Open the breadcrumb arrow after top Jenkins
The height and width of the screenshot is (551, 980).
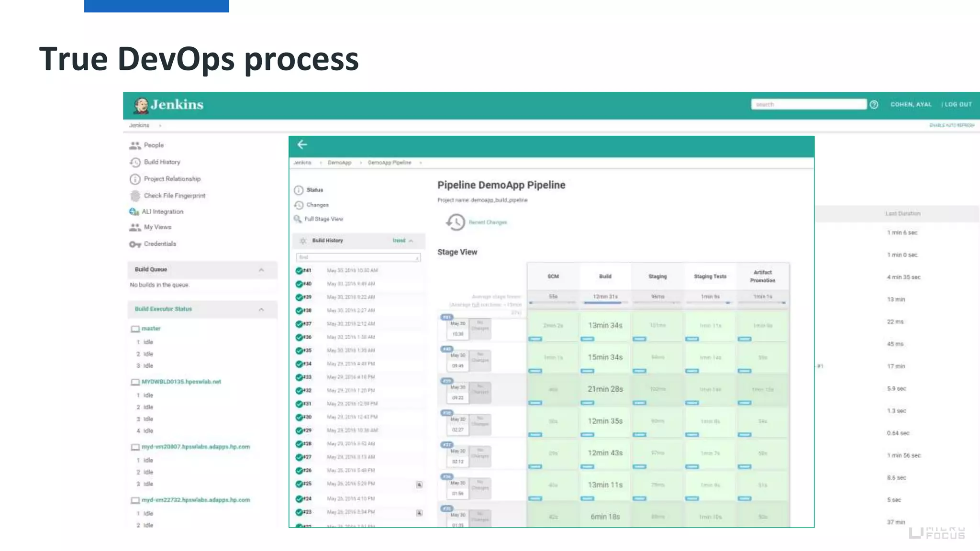pyautogui.click(x=160, y=125)
